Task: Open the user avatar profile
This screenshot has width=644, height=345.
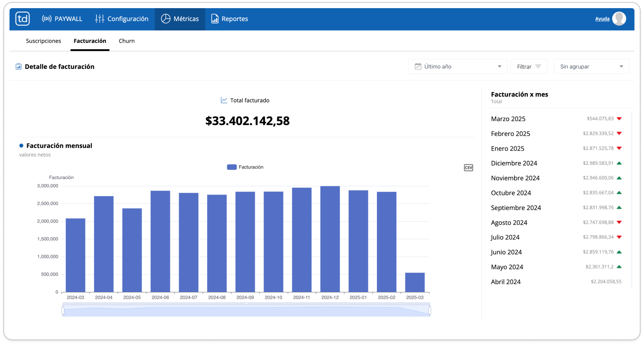Action: pos(619,19)
